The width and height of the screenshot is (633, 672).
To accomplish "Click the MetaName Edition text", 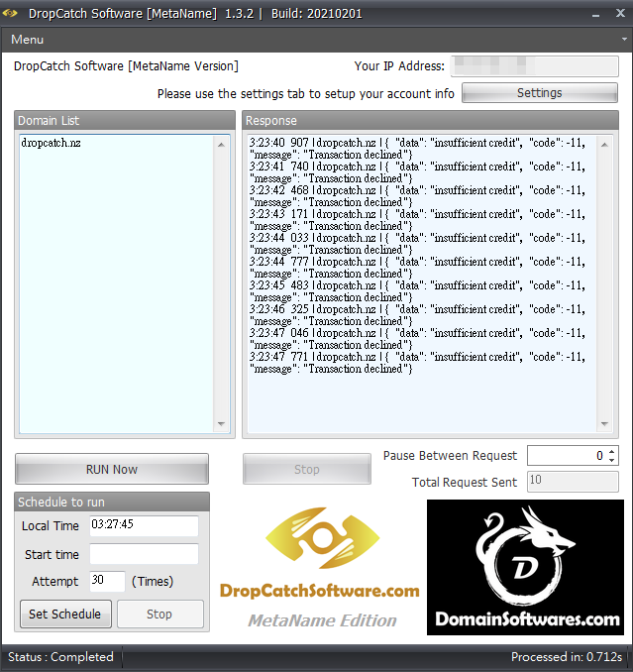I will (322, 620).
